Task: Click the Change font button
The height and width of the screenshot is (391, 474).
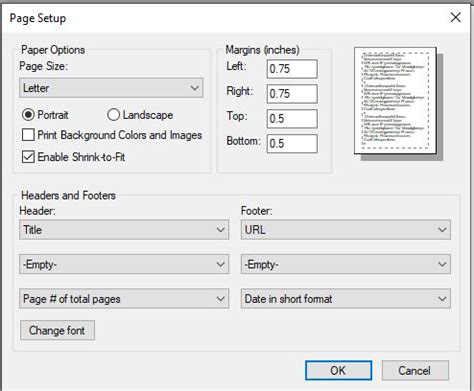Action: coord(57,330)
